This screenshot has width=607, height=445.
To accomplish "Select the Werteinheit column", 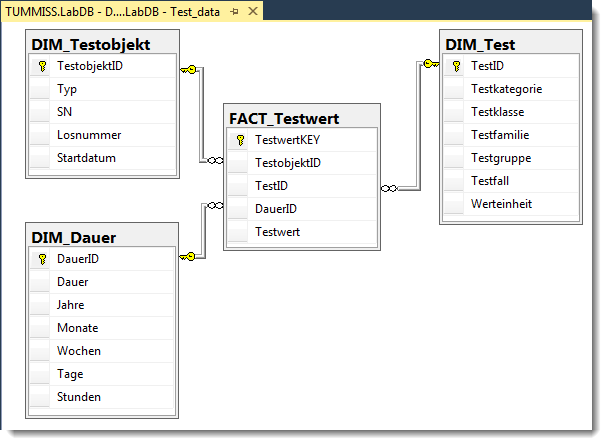I will point(511,204).
